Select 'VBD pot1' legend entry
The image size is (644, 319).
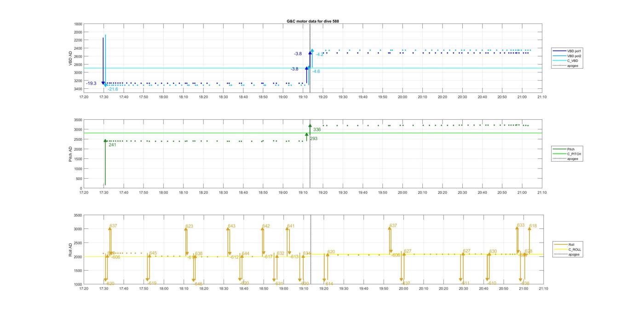tap(574, 51)
